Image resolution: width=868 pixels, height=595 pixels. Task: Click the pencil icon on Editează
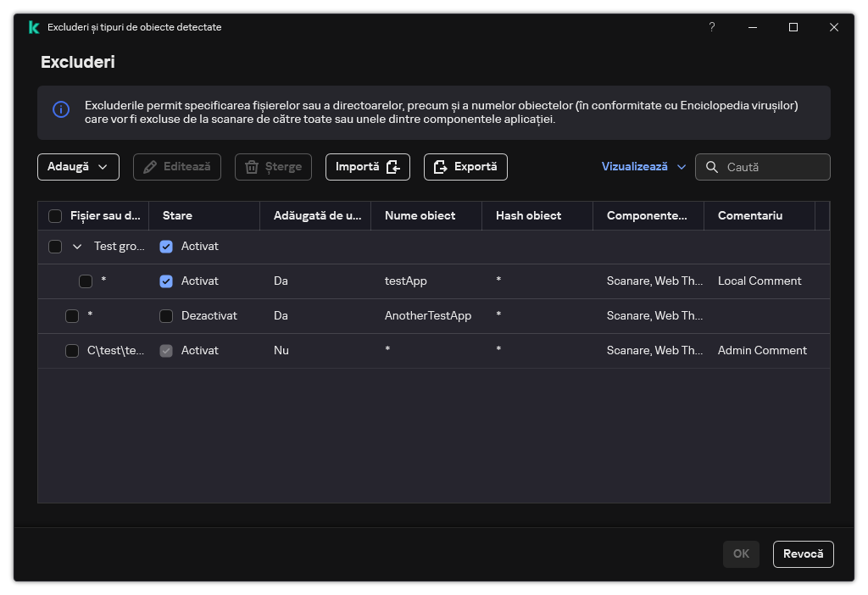150,167
